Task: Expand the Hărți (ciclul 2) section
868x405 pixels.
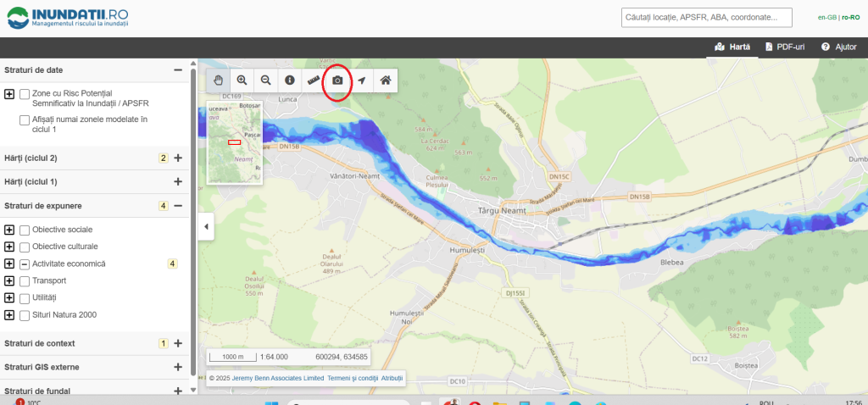Action: pyautogui.click(x=178, y=158)
